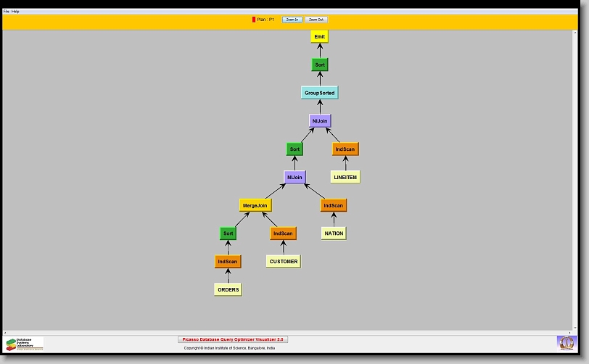Click the NATION table node
The image size is (589, 364).
[334, 233]
